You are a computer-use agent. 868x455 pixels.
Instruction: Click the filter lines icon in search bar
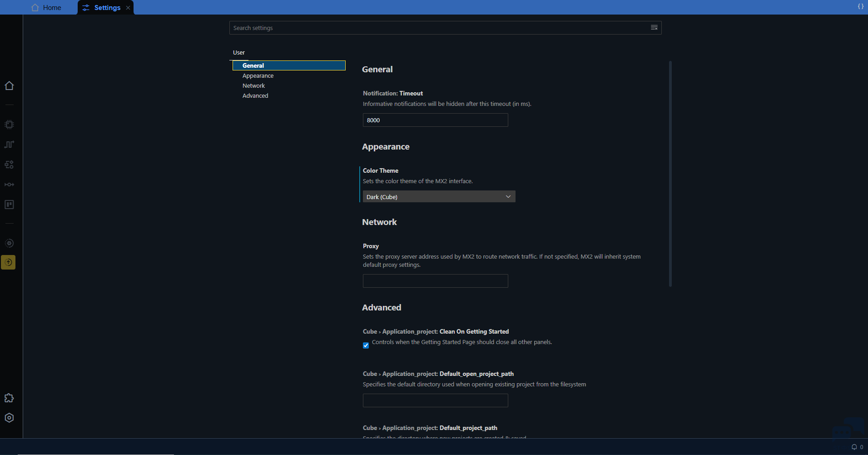click(654, 28)
